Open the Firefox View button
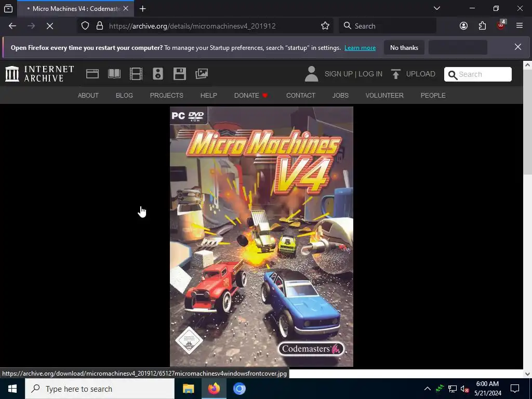This screenshot has width=532, height=399. [x=8, y=8]
